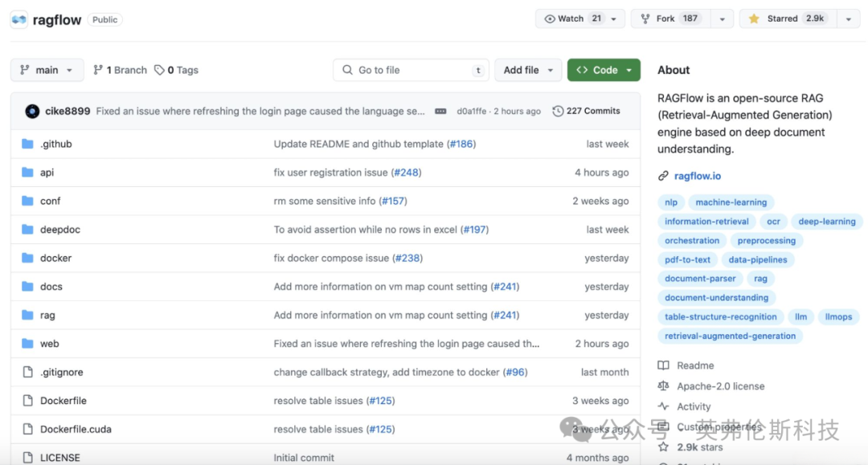Click the Dockerfile file icon
Screen dimensions: 868x465
coord(27,400)
